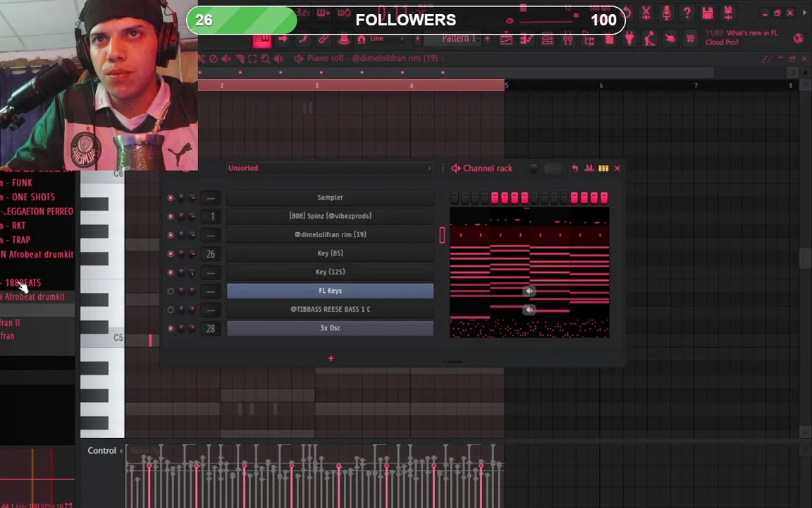Viewport: 812px width, 508px height.
Task: Open What's new in FL Cloud Pro news
Action: pos(742,37)
